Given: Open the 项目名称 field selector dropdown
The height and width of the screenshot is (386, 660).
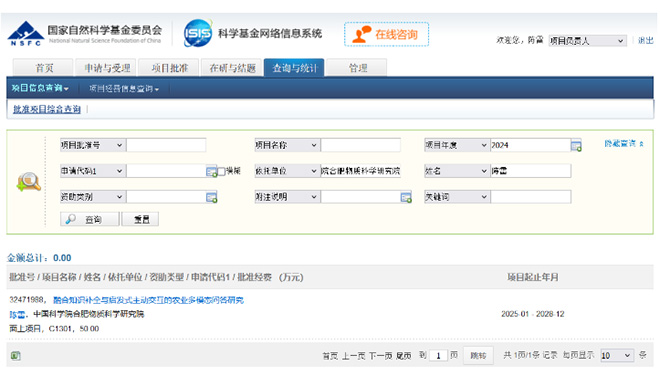Looking at the screenshot, I should click(x=287, y=145).
